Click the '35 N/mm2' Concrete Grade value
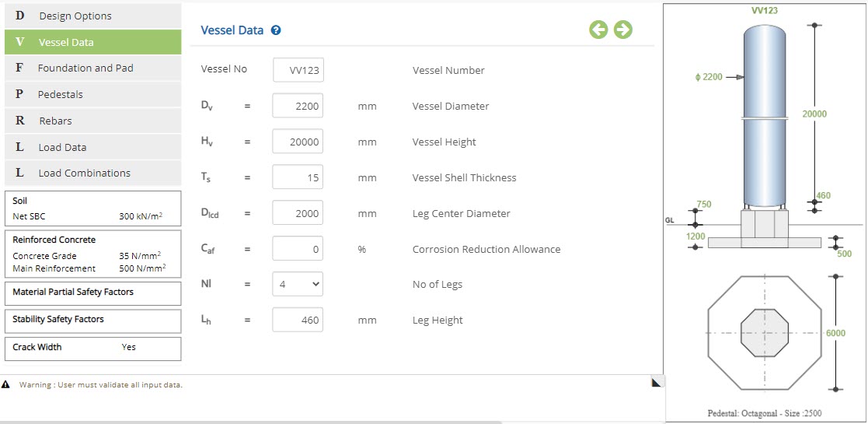 coord(140,256)
